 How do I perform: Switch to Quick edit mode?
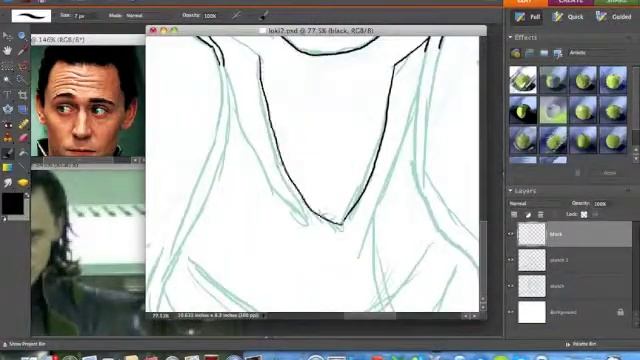point(568,17)
